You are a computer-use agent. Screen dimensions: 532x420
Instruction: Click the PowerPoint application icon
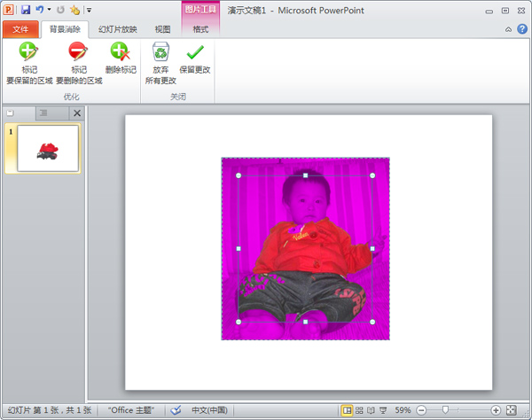pyautogui.click(x=9, y=10)
